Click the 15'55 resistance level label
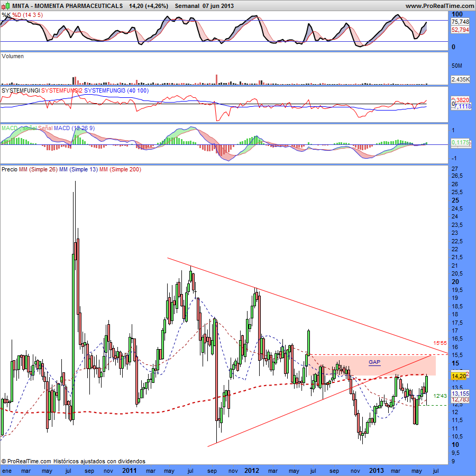 440,343
